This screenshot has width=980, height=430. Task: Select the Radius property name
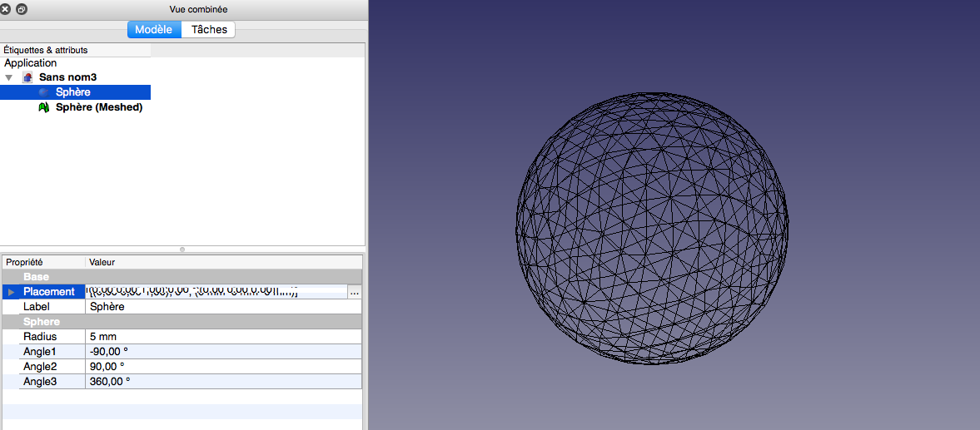pos(40,336)
